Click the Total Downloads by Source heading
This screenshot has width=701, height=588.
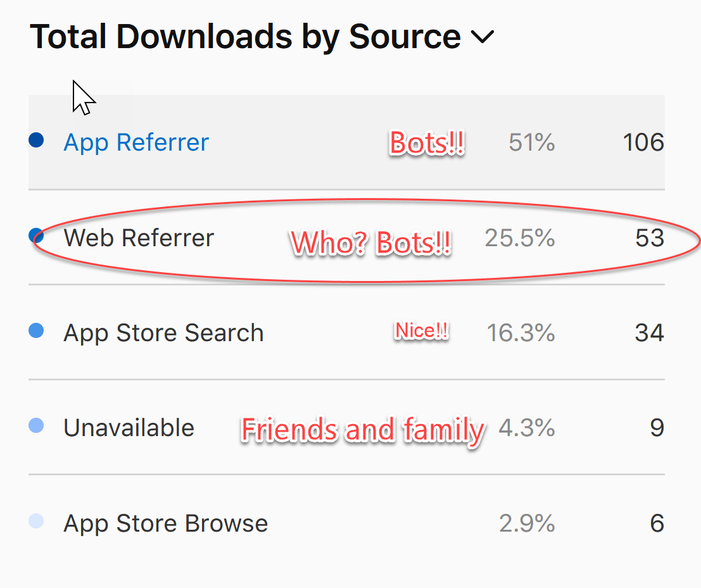pyautogui.click(x=245, y=37)
